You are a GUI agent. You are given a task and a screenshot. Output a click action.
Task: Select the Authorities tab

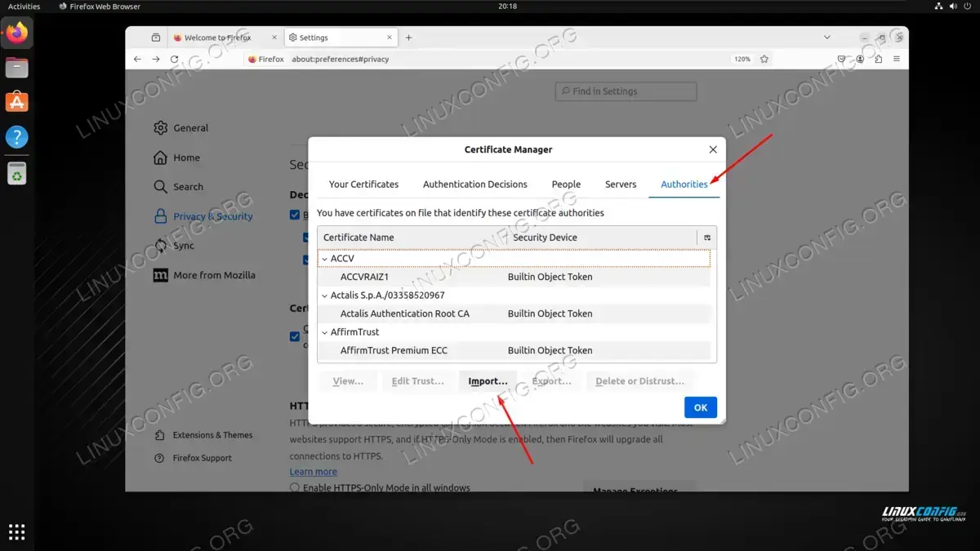coord(684,184)
